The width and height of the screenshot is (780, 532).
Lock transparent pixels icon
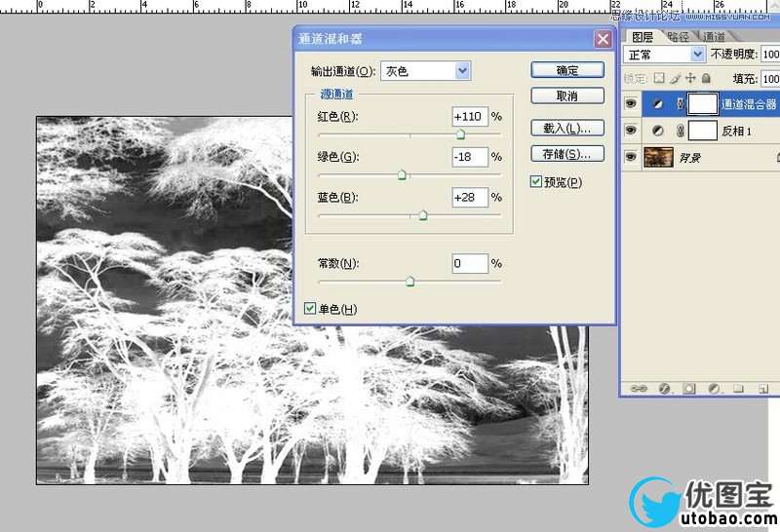coord(659,78)
